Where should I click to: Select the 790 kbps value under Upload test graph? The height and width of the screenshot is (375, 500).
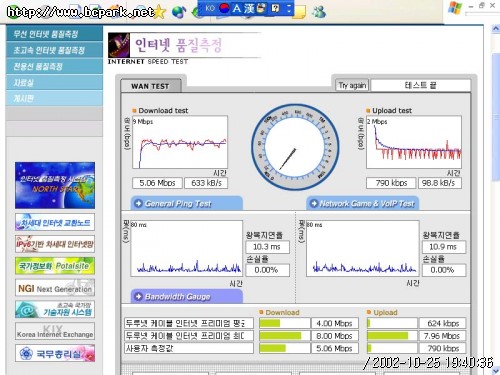pos(391,183)
